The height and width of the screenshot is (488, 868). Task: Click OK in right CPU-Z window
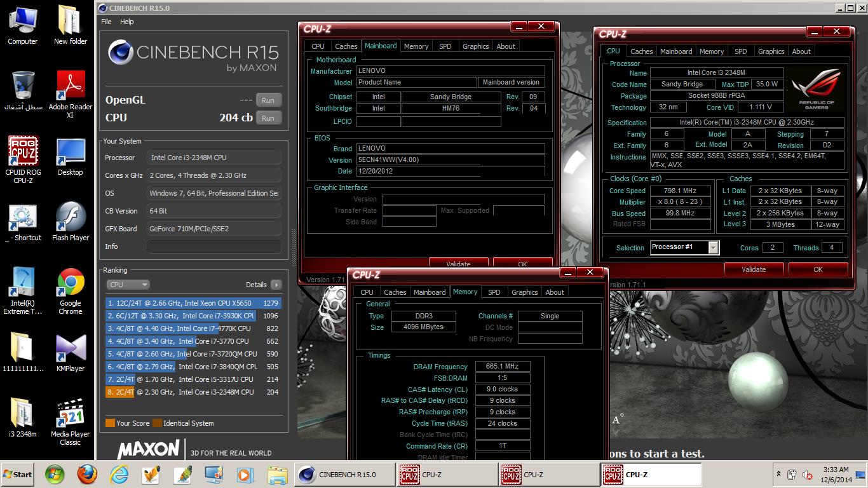point(818,269)
